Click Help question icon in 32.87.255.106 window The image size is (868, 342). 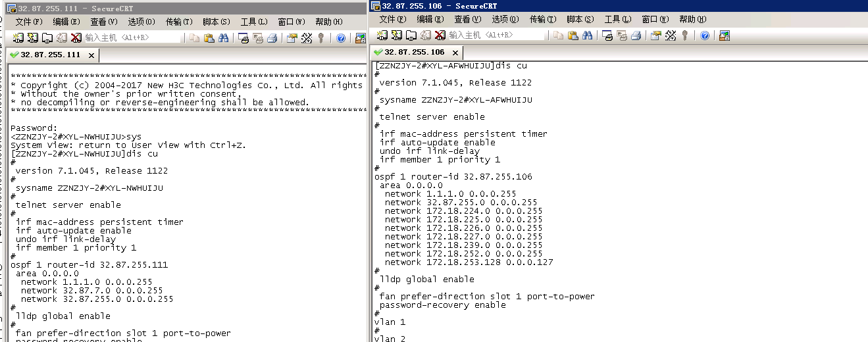705,36
